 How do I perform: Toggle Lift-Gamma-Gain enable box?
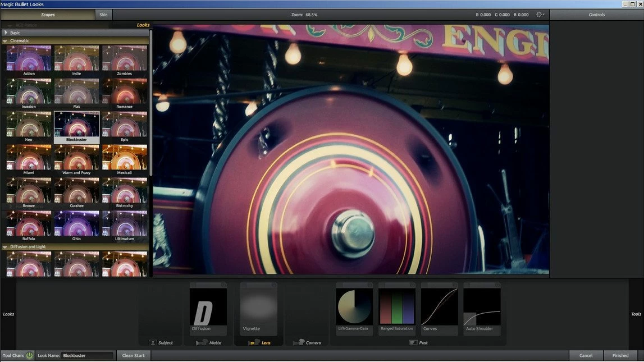pyautogui.click(x=339, y=285)
